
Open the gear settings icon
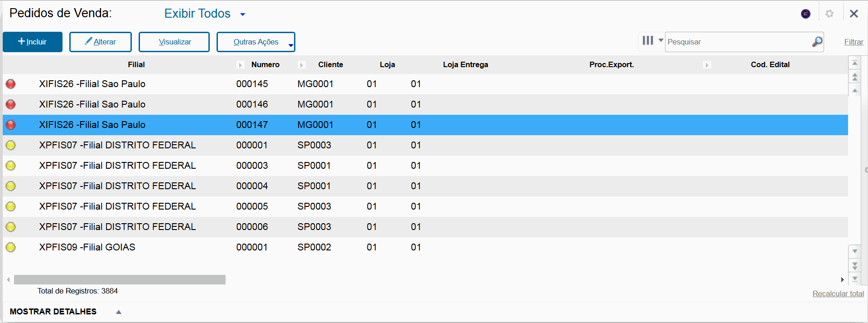point(829,14)
